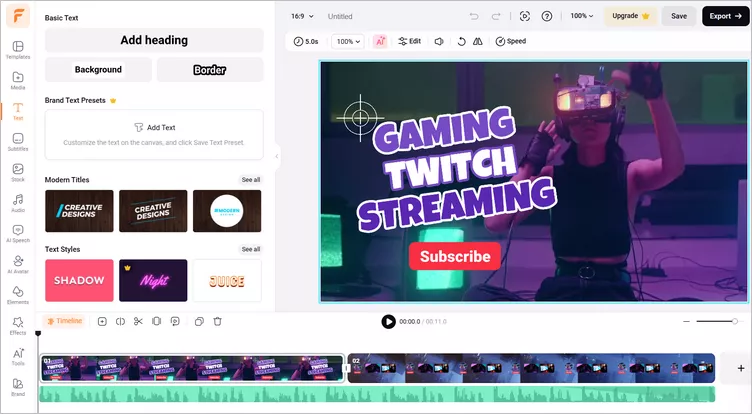Open the Media sidebar panel

(x=18, y=80)
